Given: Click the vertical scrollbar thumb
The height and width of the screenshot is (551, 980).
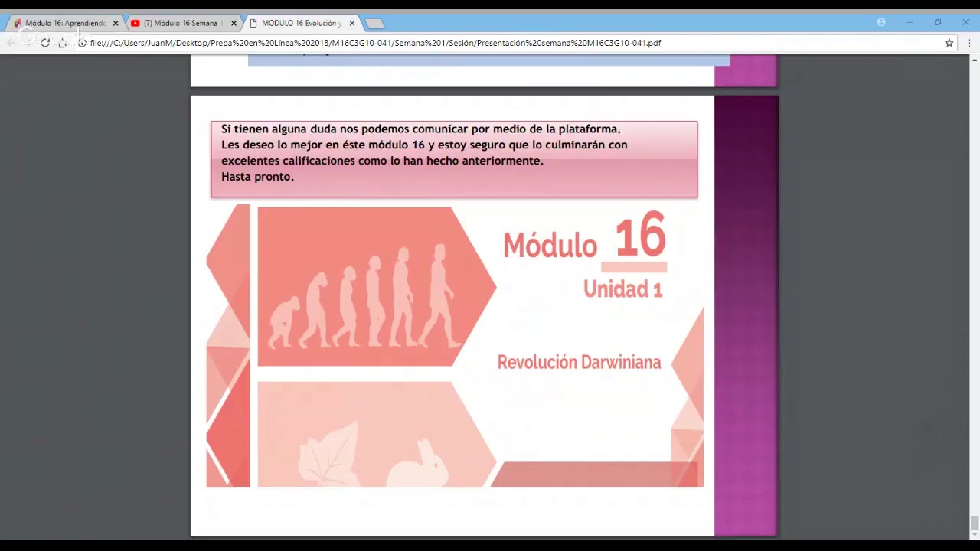Looking at the screenshot, I should (974, 523).
